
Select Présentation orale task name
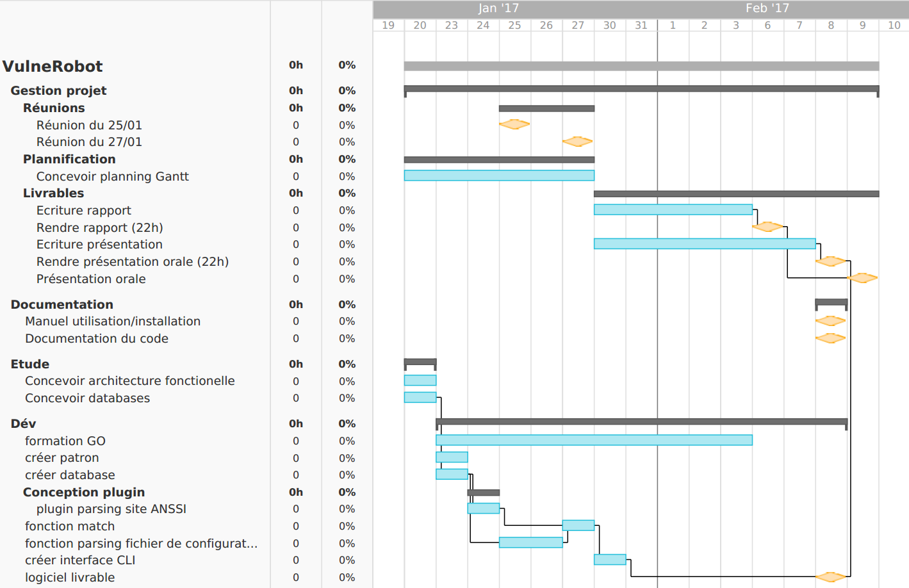pyautogui.click(x=91, y=279)
